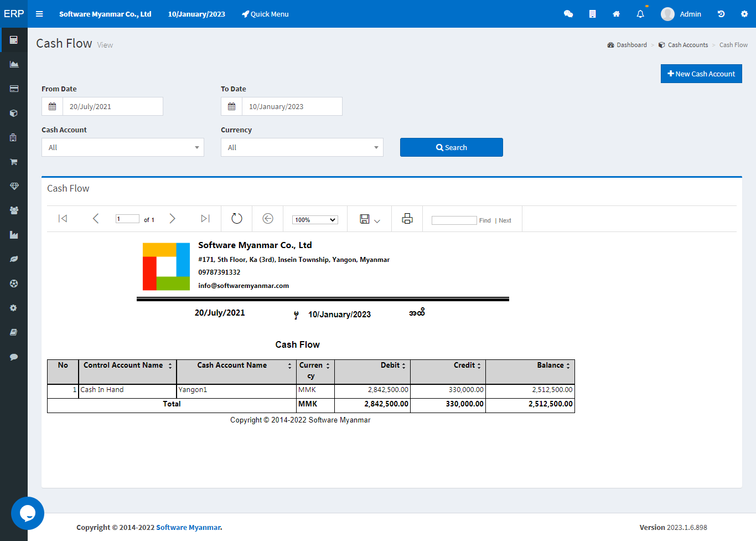The height and width of the screenshot is (541, 756).
Task: Open soccer ball icon in left sidebar
Action: pos(14,284)
